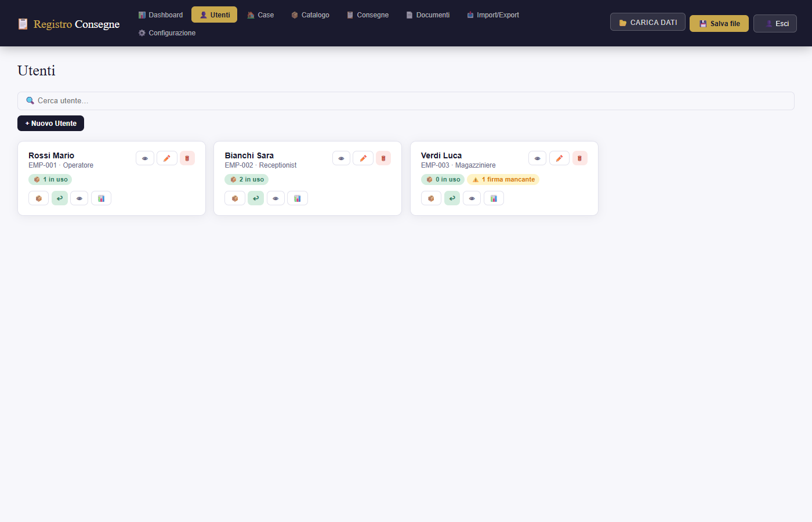Image resolution: width=812 pixels, height=522 pixels.
Task: Delete Verdi Luca using the trash icon
Action: tap(580, 158)
